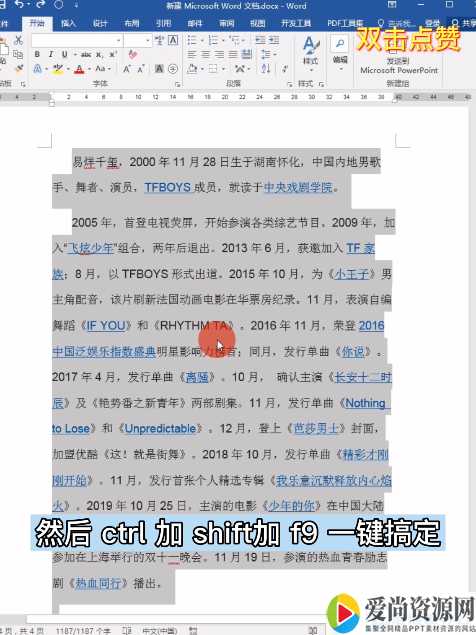Open the 中央戏剧学院 hyperlink
Image resolution: width=476 pixels, height=635 pixels.
tap(298, 188)
